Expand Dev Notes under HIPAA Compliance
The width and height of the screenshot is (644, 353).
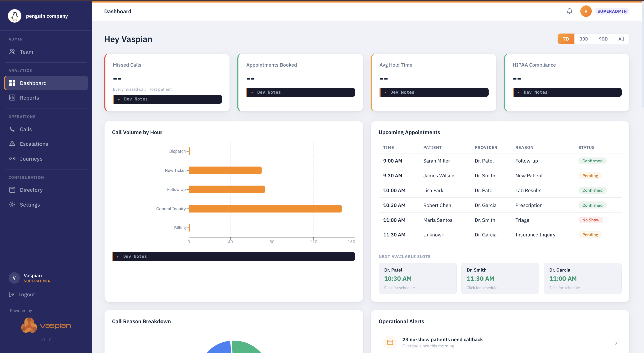point(567,92)
